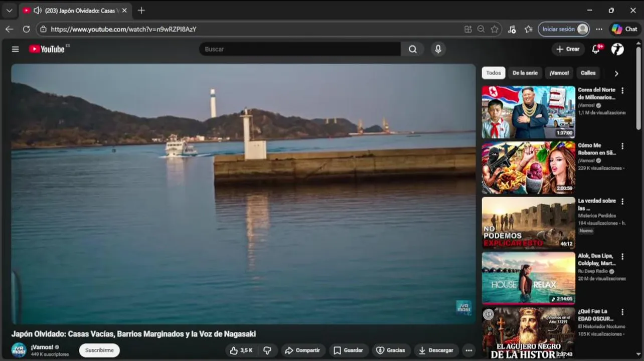Click the search magnifier button

412,49
